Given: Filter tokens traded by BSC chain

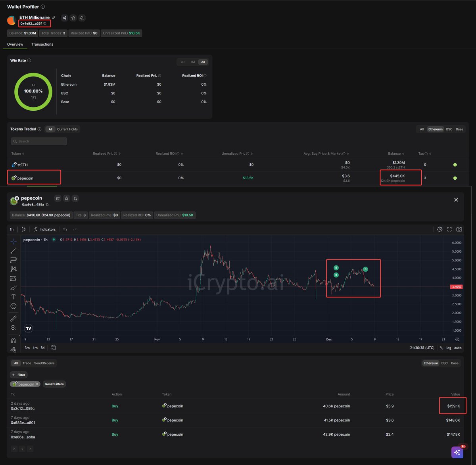Looking at the screenshot, I should pos(449,129).
